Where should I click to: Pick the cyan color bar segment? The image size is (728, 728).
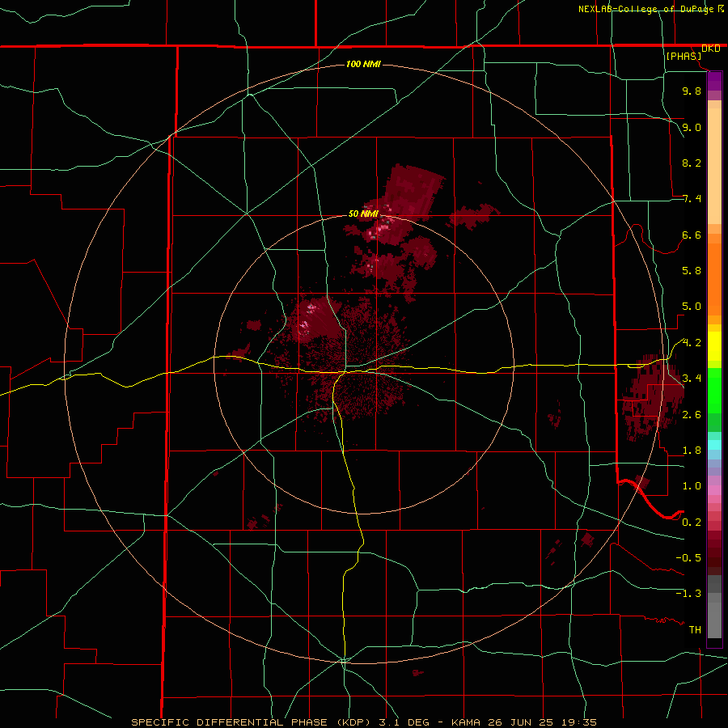[x=714, y=445]
